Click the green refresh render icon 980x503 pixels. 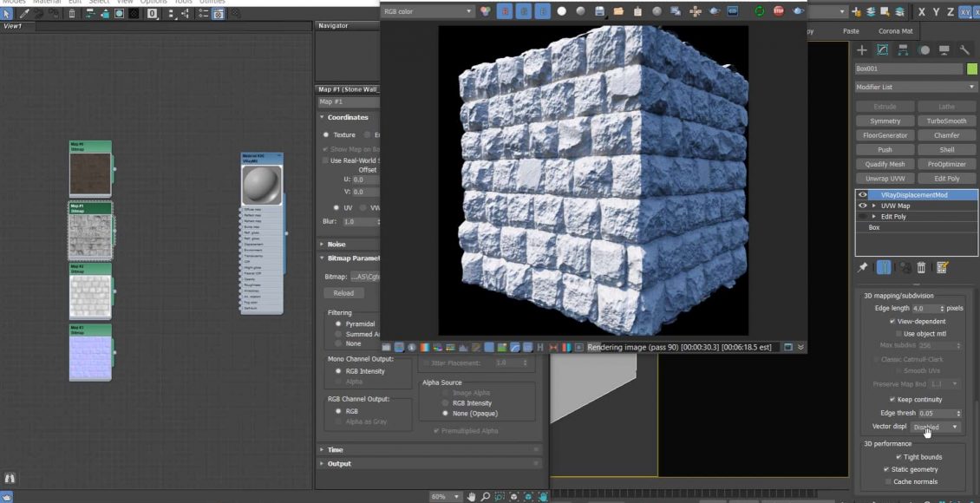pyautogui.click(x=760, y=11)
